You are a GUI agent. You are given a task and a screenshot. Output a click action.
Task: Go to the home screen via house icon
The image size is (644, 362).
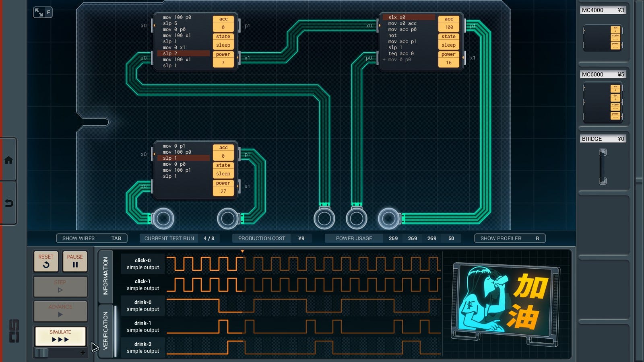point(8,160)
